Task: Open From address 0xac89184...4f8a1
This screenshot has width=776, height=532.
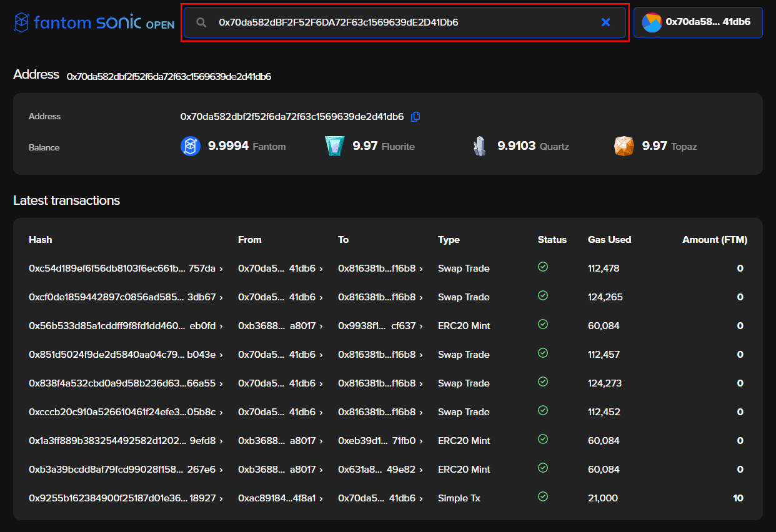Action: pyautogui.click(x=281, y=498)
